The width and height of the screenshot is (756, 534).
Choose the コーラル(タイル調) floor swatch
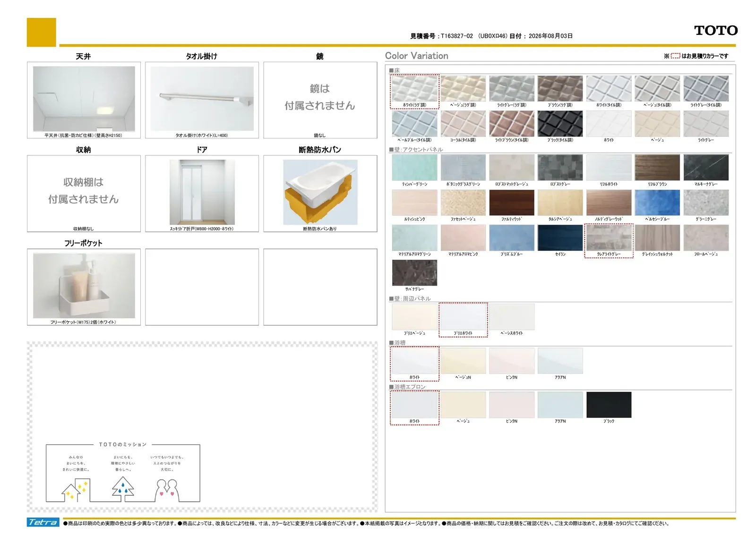[x=463, y=124]
